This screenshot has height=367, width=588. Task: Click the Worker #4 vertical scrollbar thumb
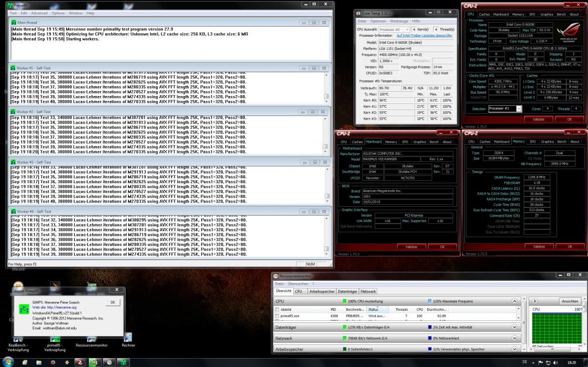coord(326,248)
